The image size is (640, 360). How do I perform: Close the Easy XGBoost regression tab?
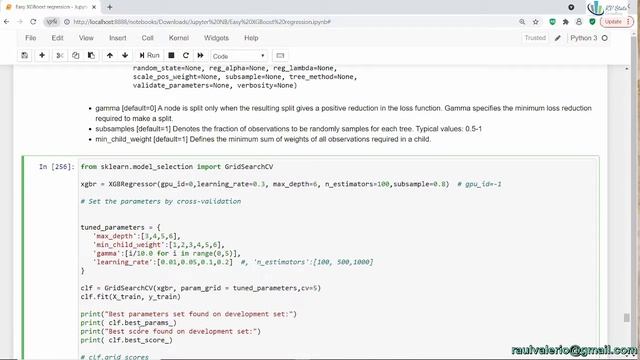coord(94,7)
